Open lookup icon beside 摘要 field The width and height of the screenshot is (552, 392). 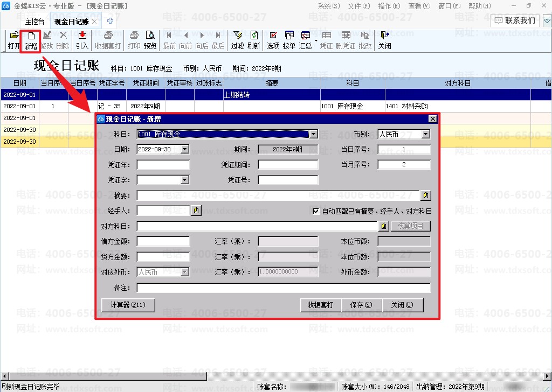point(426,195)
